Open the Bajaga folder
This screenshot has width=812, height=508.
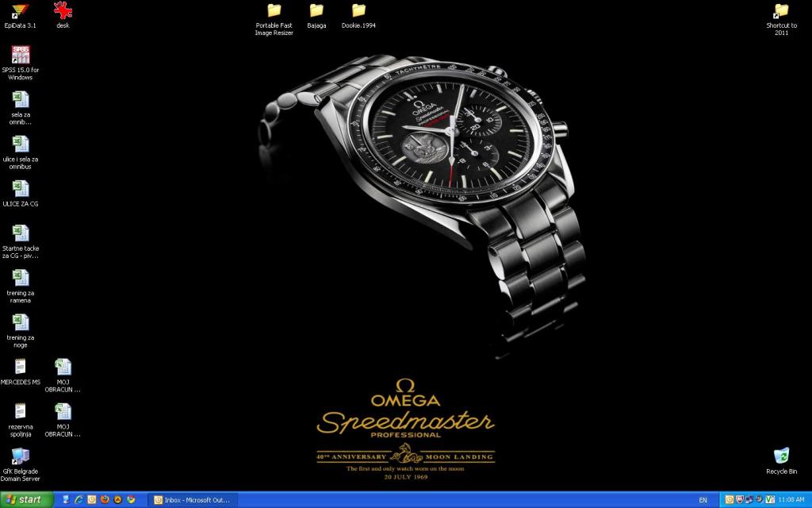[x=316, y=11]
